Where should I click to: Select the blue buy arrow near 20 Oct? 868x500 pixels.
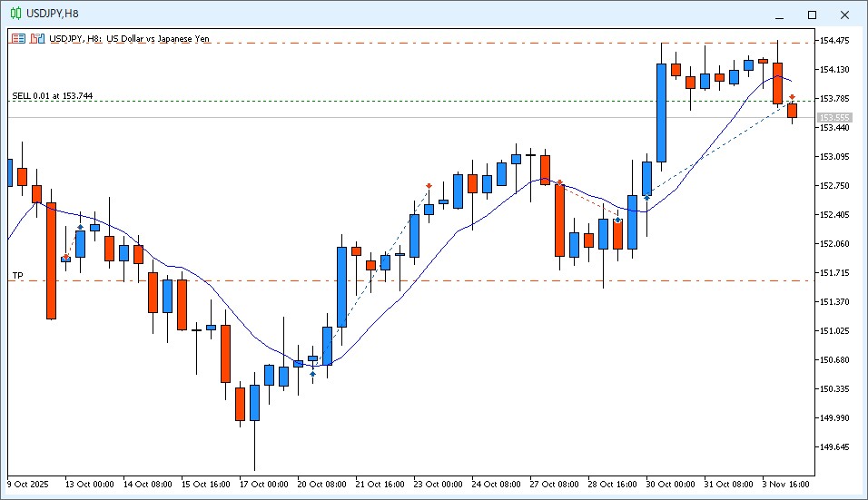(x=312, y=374)
